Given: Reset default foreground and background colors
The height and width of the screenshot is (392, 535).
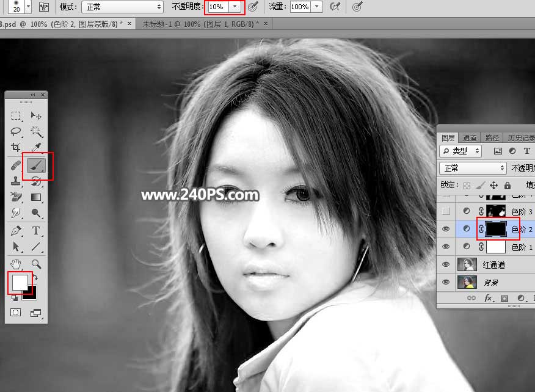Looking at the screenshot, I should 14,297.
